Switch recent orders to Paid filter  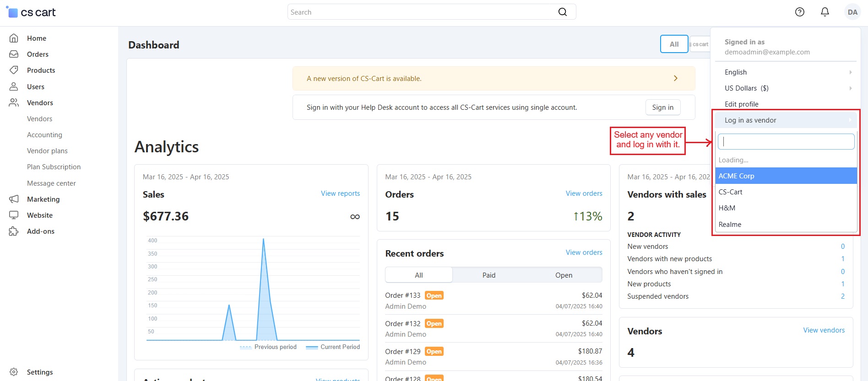pos(488,275)
